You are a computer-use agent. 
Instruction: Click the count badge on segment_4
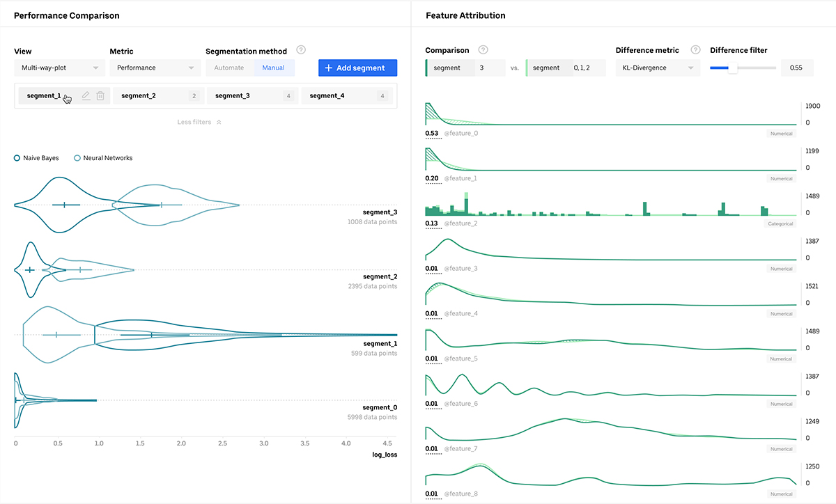pos(382,96)
